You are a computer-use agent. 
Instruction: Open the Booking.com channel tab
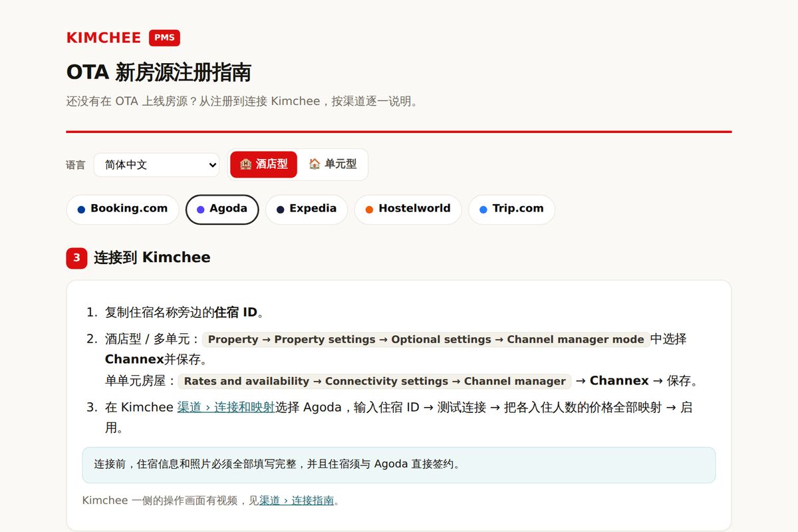tap(122, 209)
